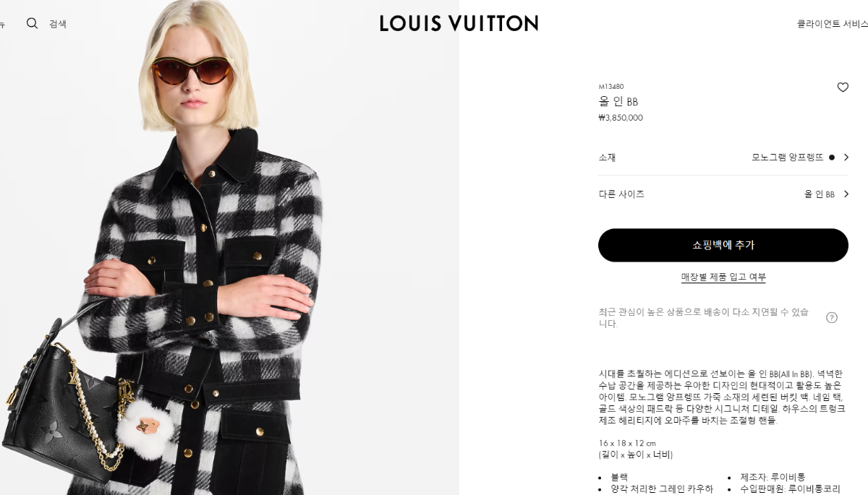Add item to wishlist with heart icon
Viewport: 868px width, 495px height.
pyautogui.click(x=843, y=87)
